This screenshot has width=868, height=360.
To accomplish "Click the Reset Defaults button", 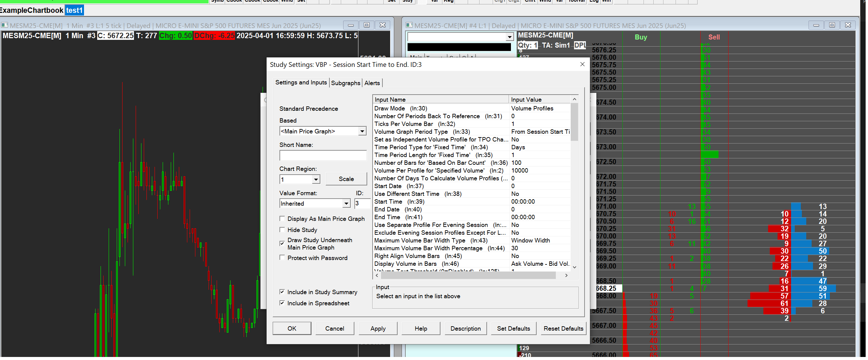I will tap(563, 329).
